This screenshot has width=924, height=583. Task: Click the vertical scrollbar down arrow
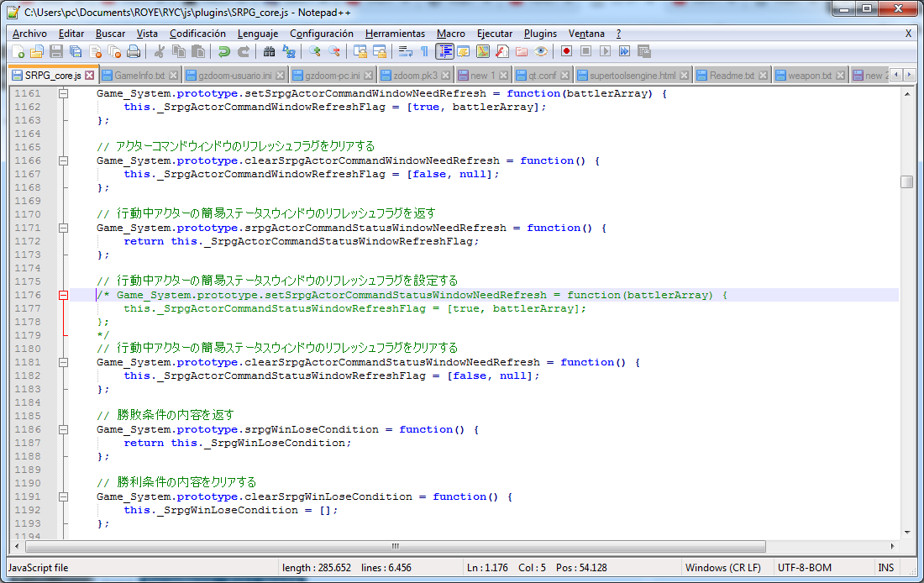point(907,533)
